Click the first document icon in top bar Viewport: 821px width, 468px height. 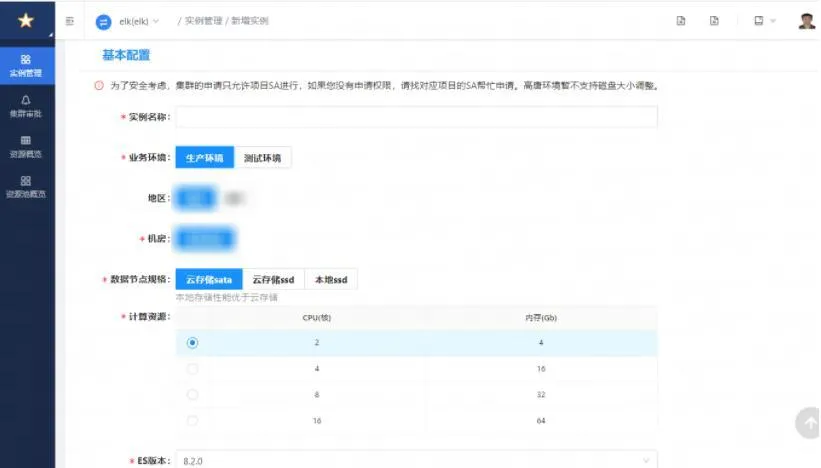click(681, 21)
